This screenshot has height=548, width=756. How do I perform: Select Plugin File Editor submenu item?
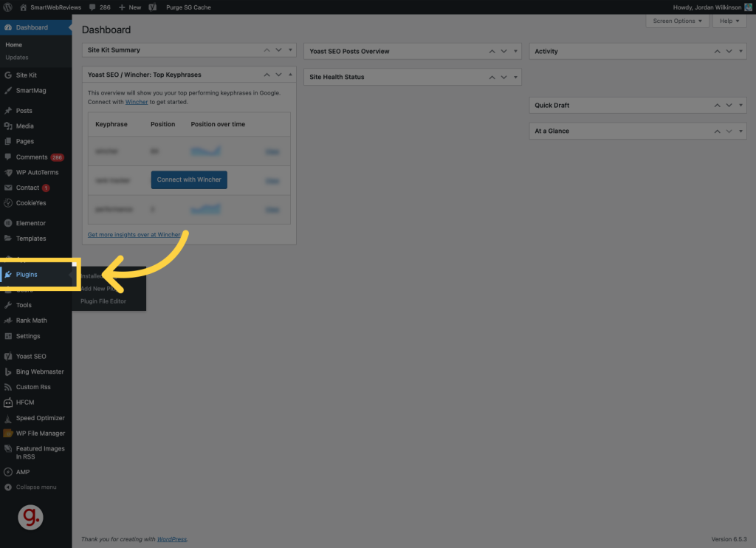coord(103,301)
